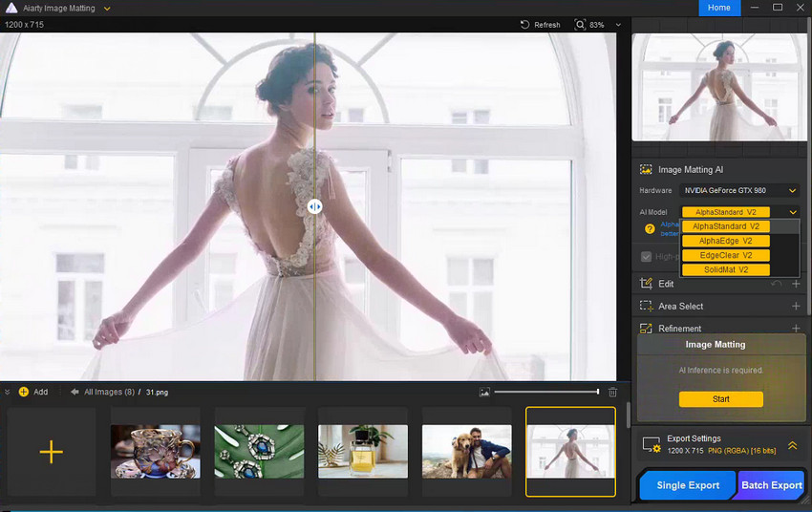Select AlphaStandard V2 in the model list
Image resolution: width=812 pixels, height=512 pixels.
[x=725, y=226]
